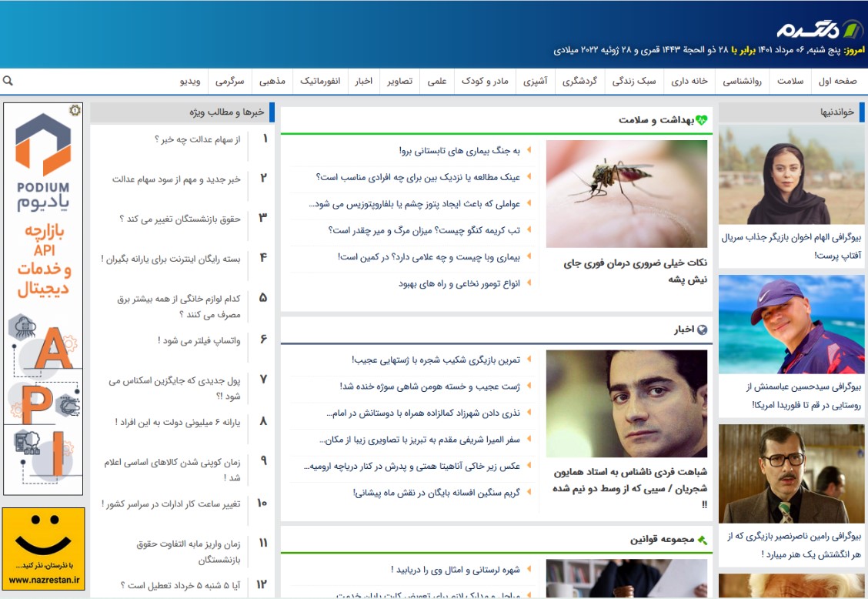Open the Homayoun Shajarian lookalike photo

626,403
